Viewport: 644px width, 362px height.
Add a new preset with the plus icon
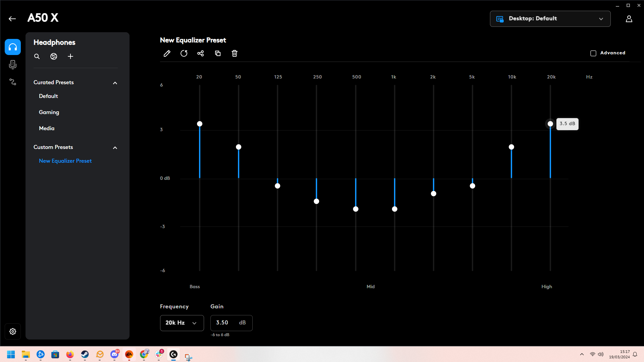tap(70, 56)
